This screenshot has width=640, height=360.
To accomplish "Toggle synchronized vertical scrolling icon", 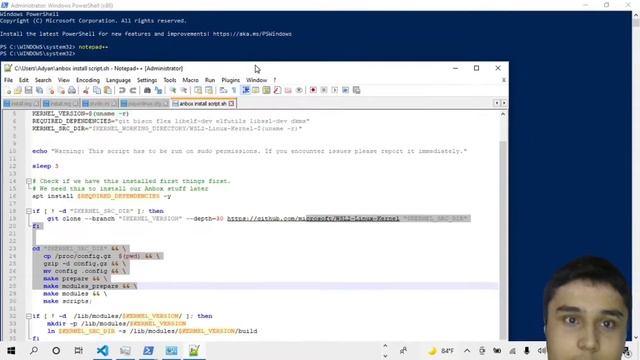I will pos(198,90).
